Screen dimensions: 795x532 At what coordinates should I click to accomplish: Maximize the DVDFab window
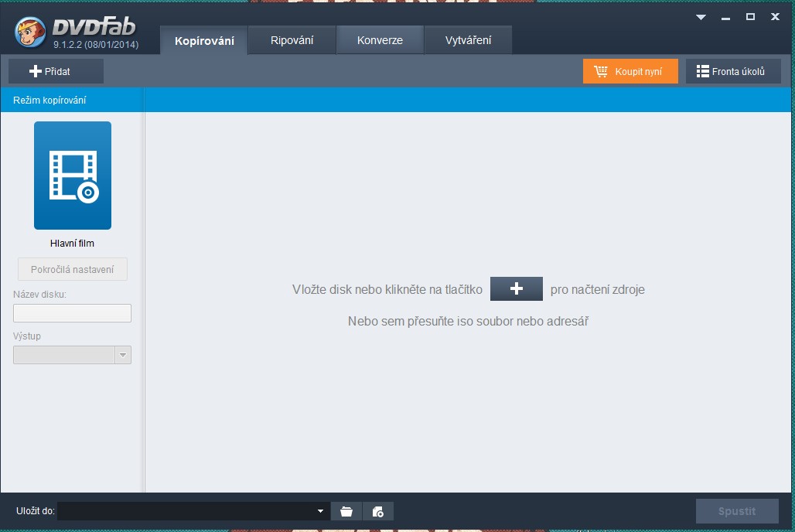[x=750, y=17]
